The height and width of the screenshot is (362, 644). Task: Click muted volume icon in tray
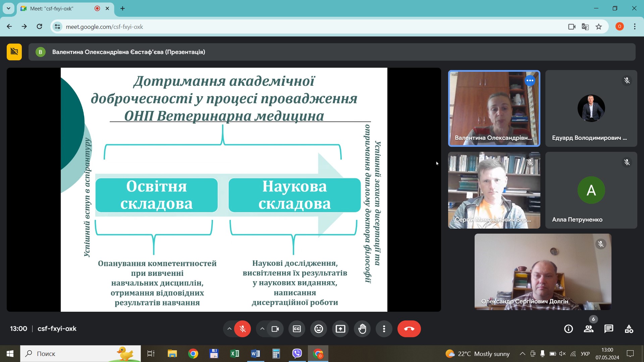pos(562,354)
